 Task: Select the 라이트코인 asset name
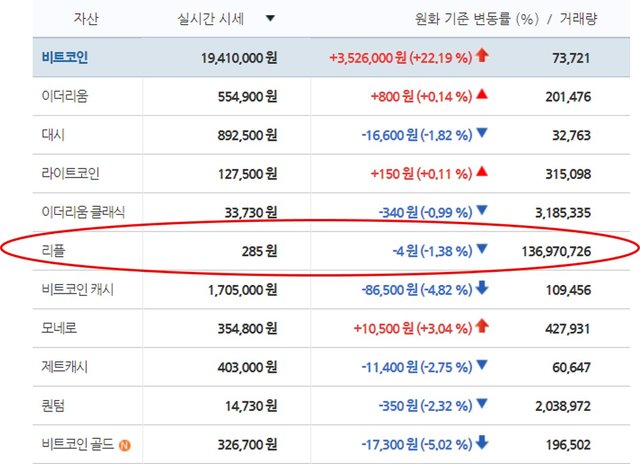click(70, 173)
